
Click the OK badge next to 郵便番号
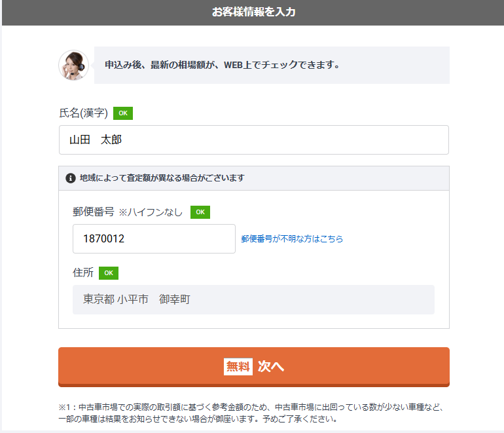pyautogui.click(x=200, y=212)
